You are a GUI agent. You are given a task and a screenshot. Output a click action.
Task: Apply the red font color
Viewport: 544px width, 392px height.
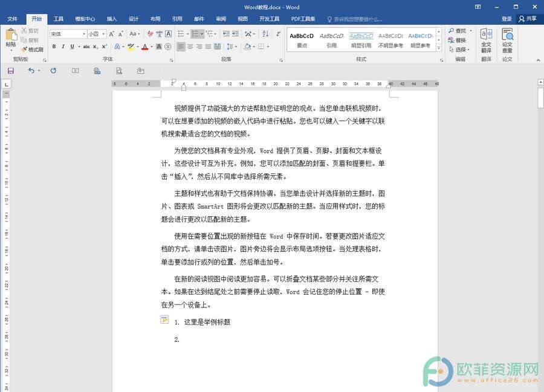145,47
